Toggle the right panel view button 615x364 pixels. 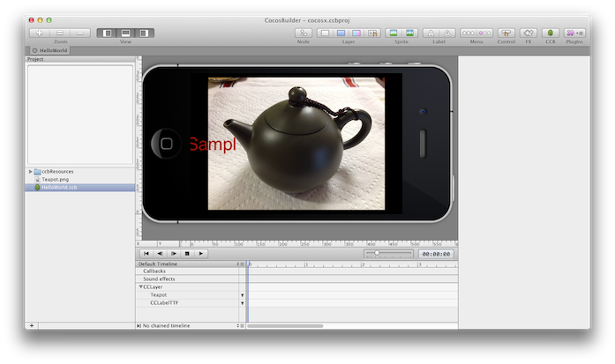coord(143,33)
